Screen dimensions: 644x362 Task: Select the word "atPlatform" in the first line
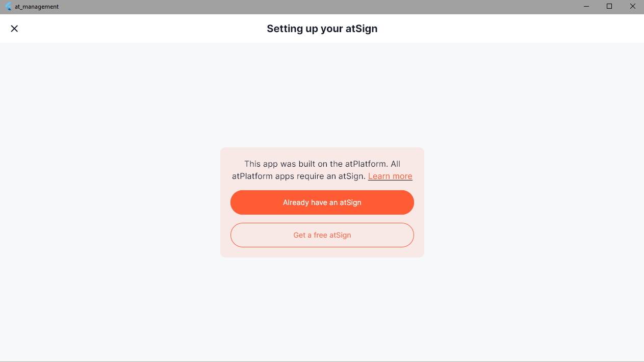point(366,164)
